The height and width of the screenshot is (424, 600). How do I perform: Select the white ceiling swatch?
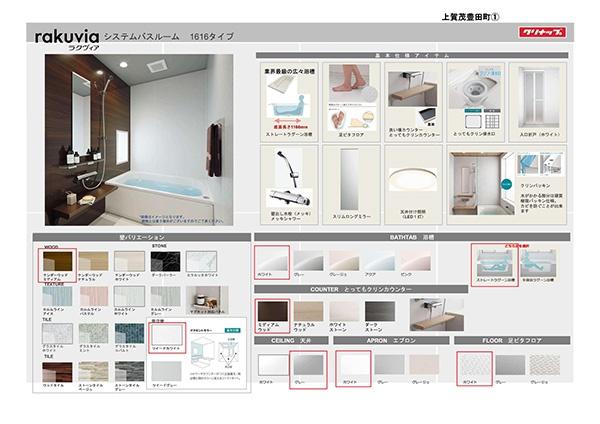272,365
